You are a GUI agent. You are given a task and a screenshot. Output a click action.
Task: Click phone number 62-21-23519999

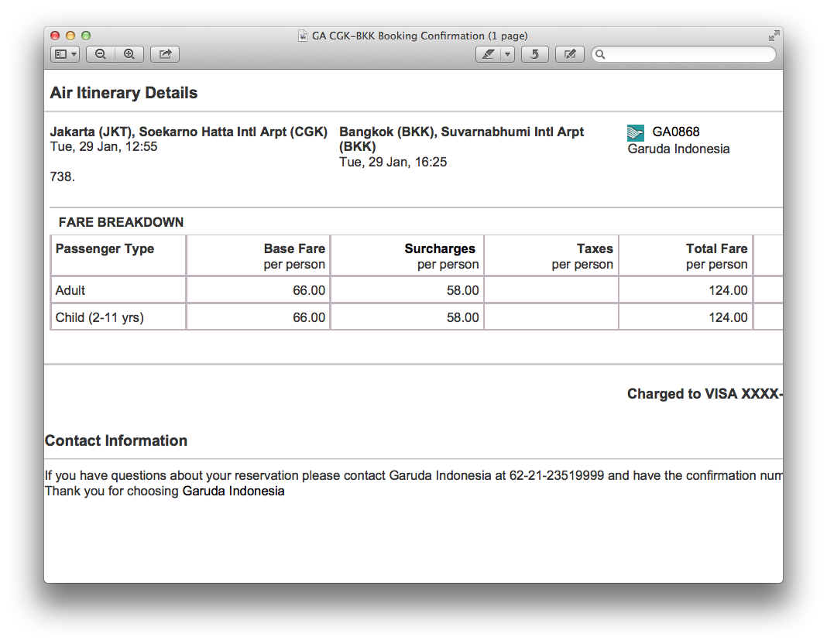[x=557, y=475]
